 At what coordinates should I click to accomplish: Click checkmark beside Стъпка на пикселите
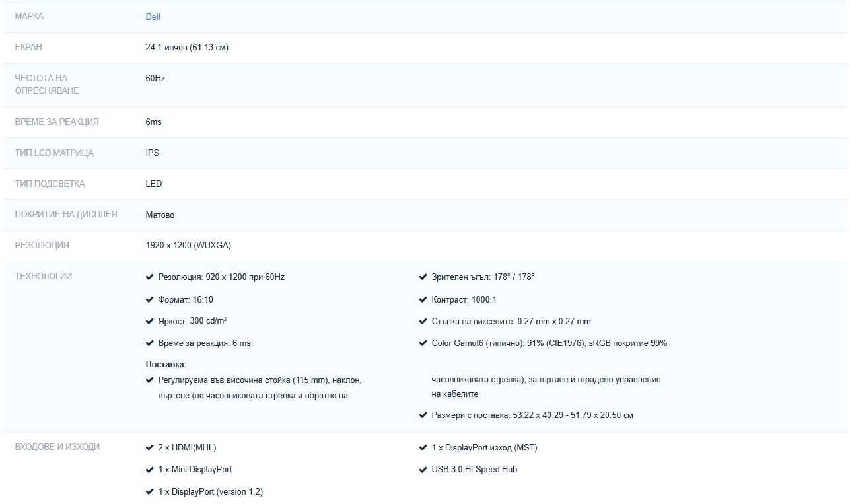423,322
